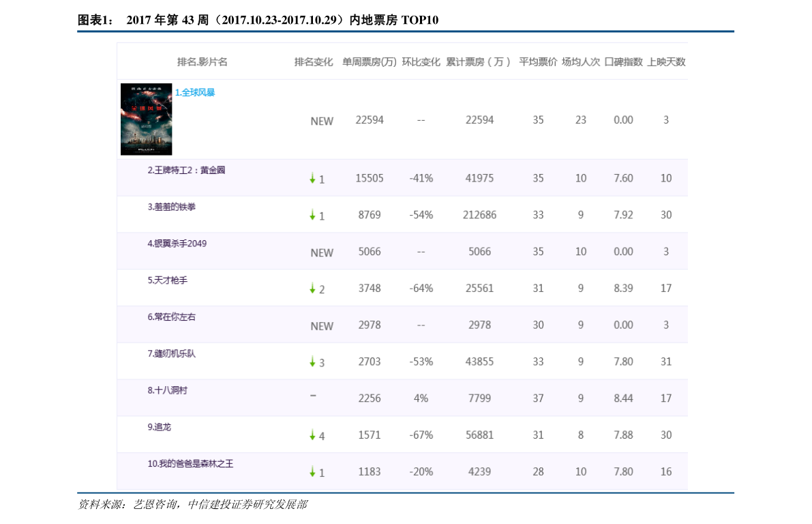Viewport: 812px width, 524px height.
Task: Open the 全球风暴 movie poster thumbnail
Action: click(x=147, y=119)
